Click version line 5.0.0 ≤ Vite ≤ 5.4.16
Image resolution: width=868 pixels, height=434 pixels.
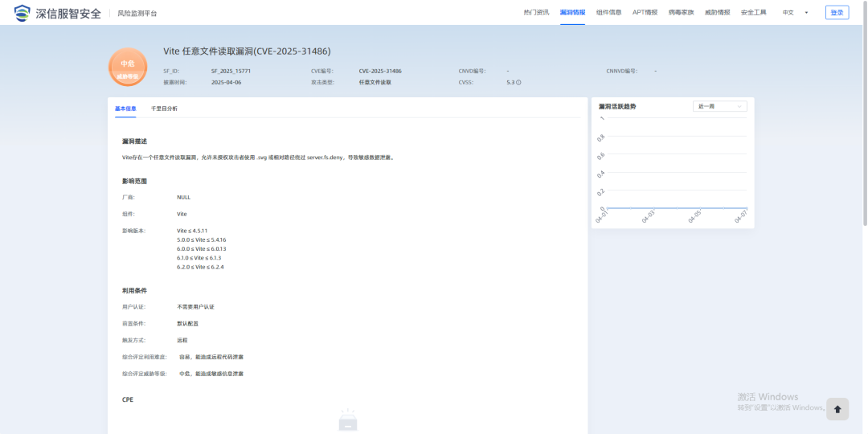(x=202, y=240)
